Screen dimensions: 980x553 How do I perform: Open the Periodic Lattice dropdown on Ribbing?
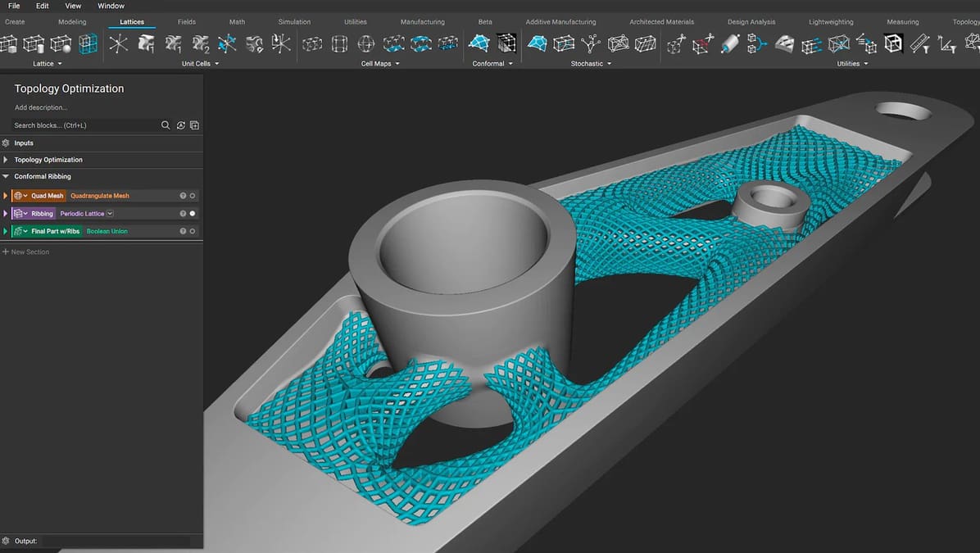(110, 213)
